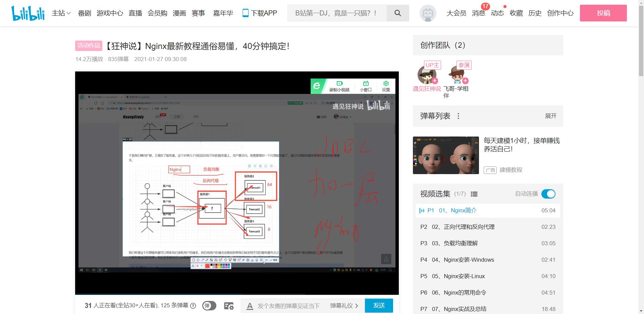644x314 pixels.
Task: Open 赛事 in the navigation
Action: pyautogui.click(x=198, y=13)
